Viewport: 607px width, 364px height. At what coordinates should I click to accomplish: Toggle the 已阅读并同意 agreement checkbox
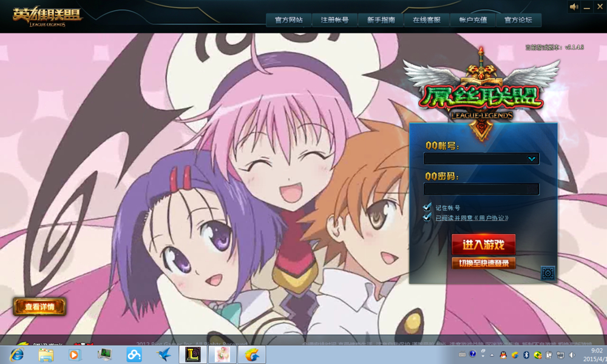[427, 217]
